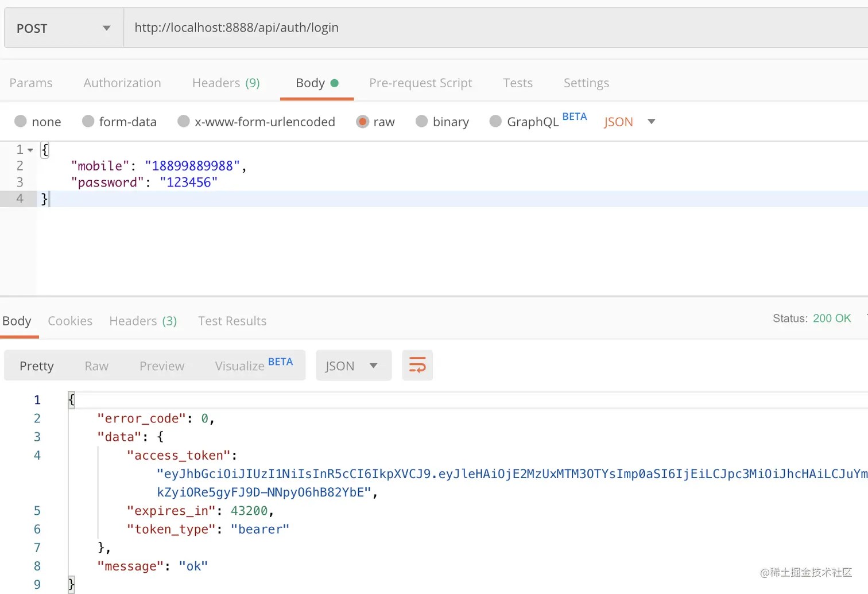Click the request URL input field

point(495,28)
